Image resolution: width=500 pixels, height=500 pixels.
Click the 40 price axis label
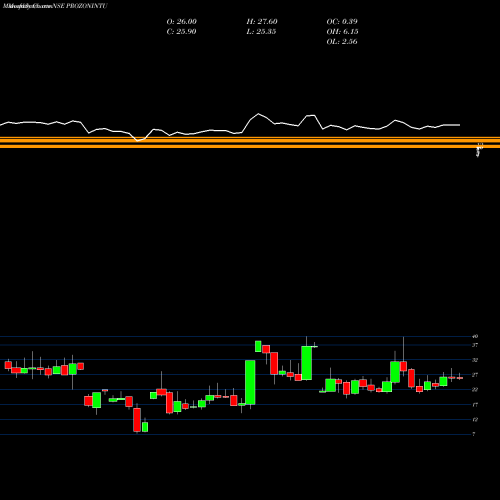coord(475,336)
